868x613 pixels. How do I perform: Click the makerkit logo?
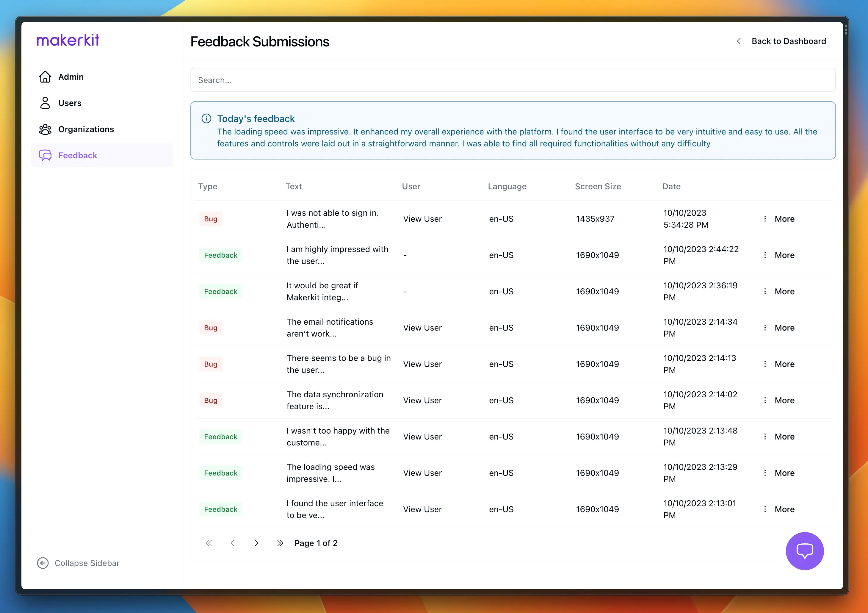pyautogui.click(x=68, y=40)
